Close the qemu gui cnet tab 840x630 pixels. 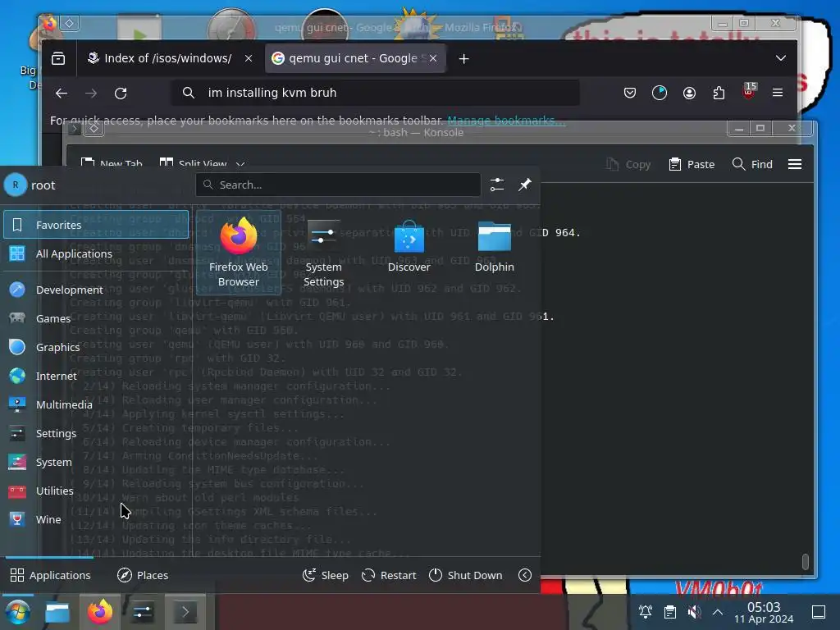433,58
